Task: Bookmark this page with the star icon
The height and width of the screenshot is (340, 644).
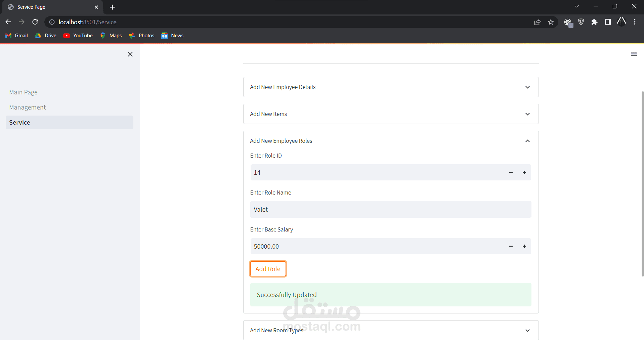Action: [x=551, y=22]
